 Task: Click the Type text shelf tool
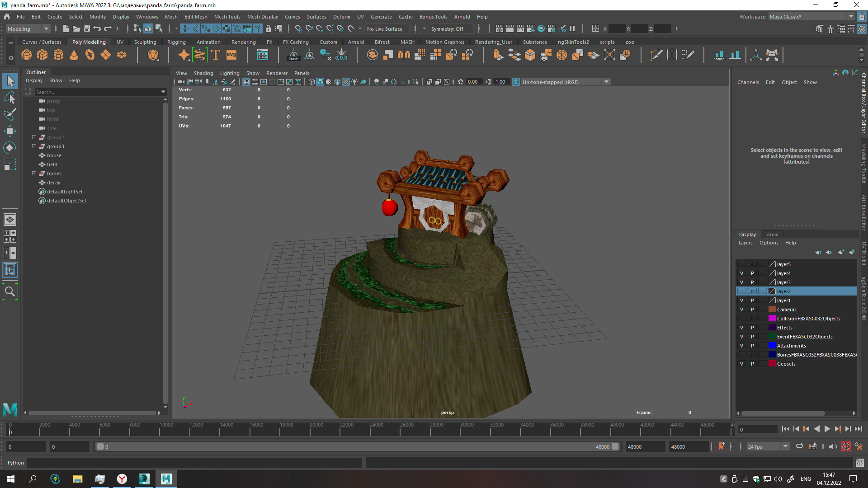[216, 55]
